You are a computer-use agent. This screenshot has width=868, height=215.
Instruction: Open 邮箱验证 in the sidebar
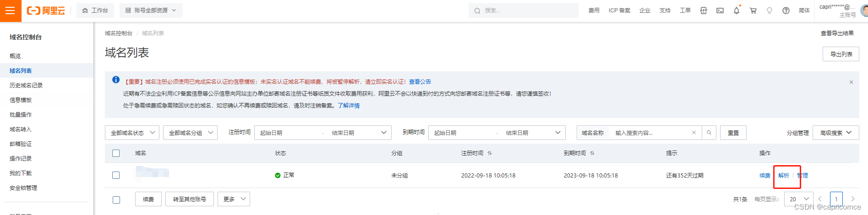click(21, 144)
